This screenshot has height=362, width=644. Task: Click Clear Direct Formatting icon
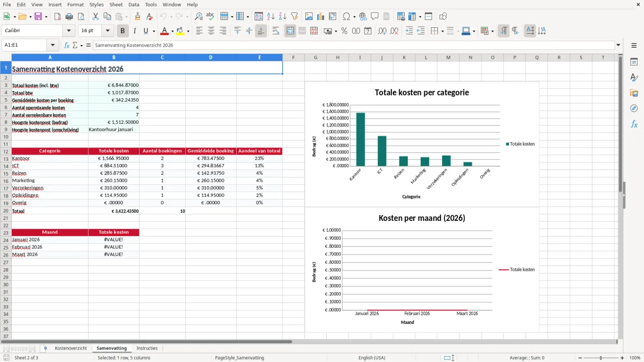coord(150,17)
